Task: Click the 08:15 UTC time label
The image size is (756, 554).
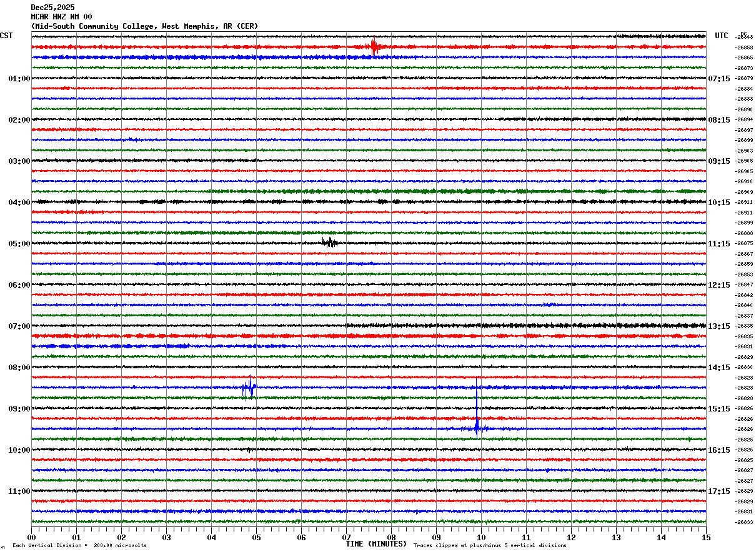Action: 719,120
